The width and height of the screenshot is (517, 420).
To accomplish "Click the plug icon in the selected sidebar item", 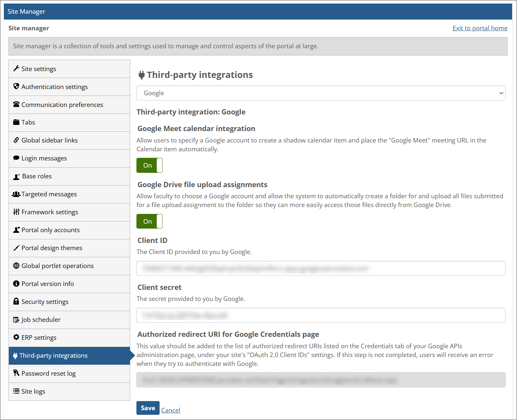I will (15, 356).
